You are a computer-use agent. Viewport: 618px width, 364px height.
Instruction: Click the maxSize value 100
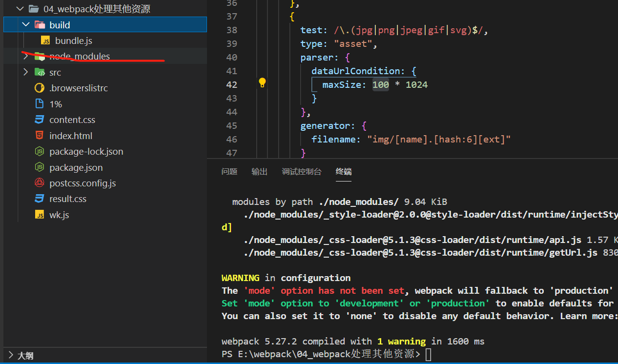[381, 84]
